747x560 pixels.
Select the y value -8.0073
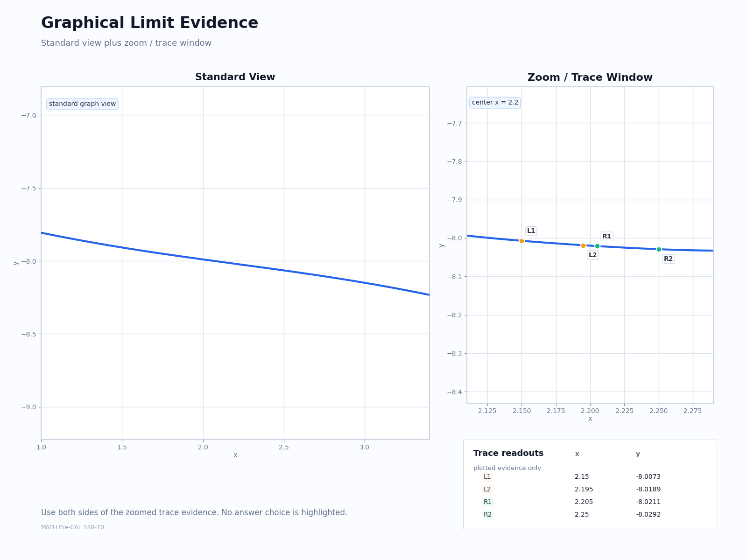click(x=648, y=477)
